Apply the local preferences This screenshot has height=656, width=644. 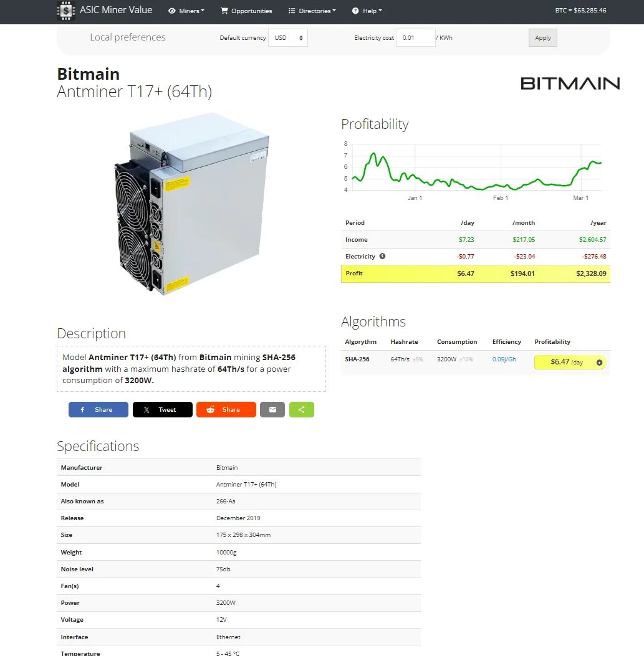[542, 37]
